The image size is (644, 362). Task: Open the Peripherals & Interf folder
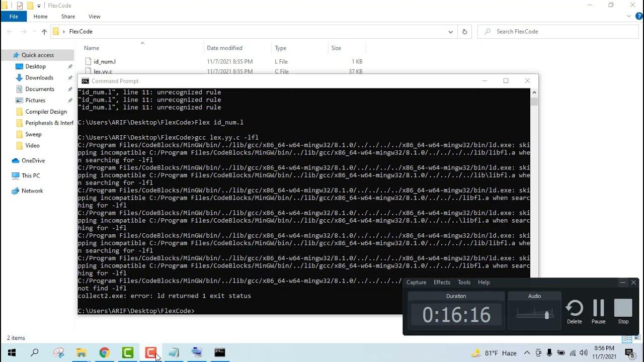coord(49,123)
